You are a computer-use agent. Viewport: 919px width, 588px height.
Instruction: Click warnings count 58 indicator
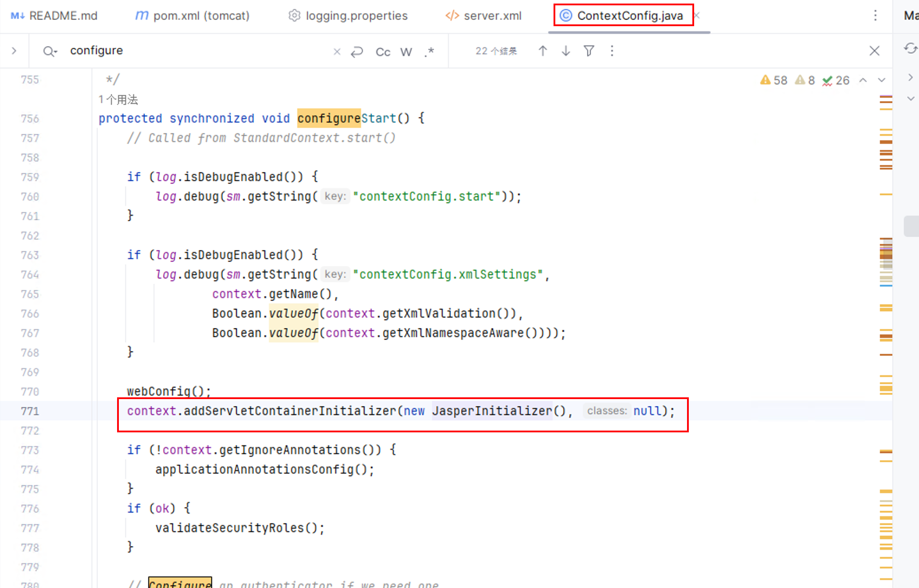[x=774, y=80]
